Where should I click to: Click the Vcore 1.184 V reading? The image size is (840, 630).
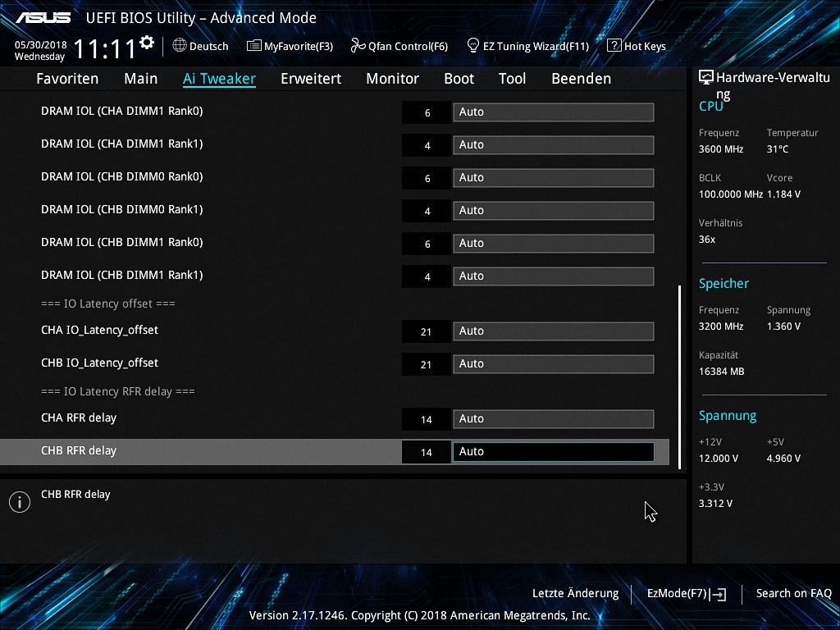pos(783,194)
